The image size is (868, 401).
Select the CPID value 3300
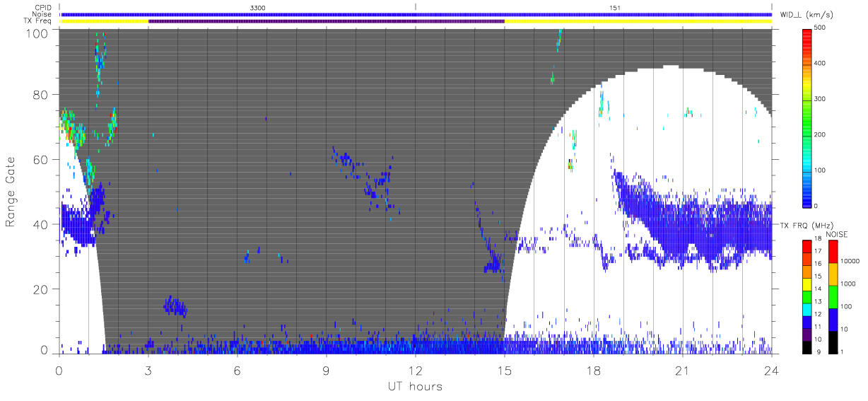point(259,7)
